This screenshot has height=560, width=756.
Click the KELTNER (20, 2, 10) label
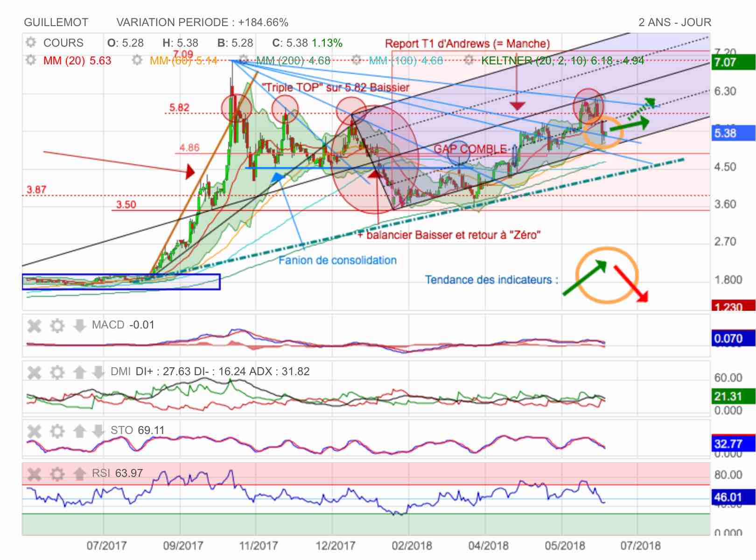[562, 61]
